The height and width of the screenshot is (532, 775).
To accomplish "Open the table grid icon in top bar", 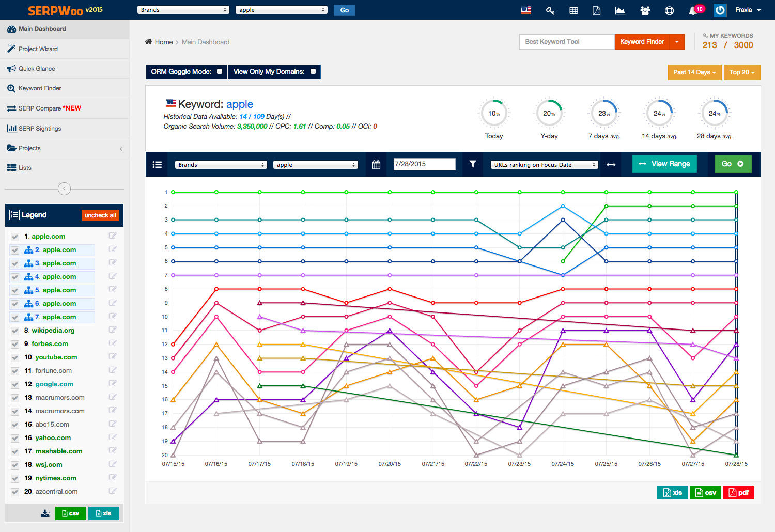I will click(574, 10).
